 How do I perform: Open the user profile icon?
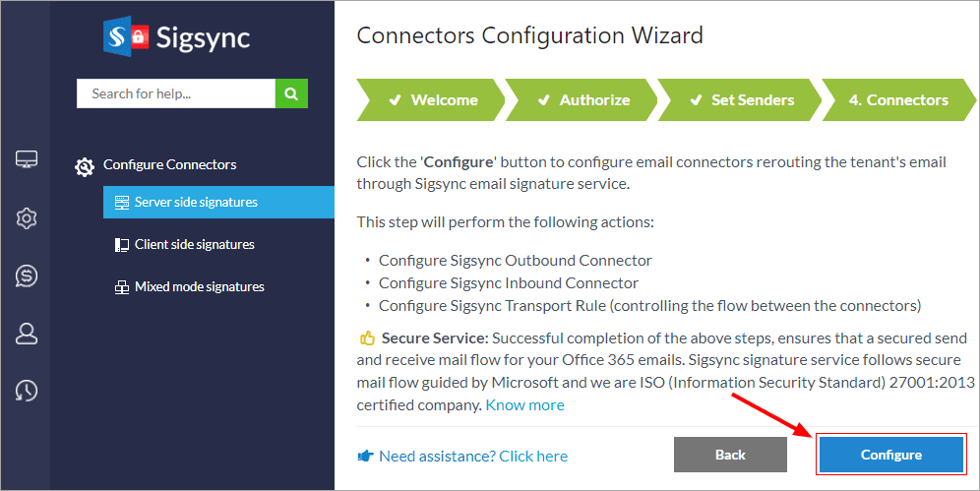27,334
